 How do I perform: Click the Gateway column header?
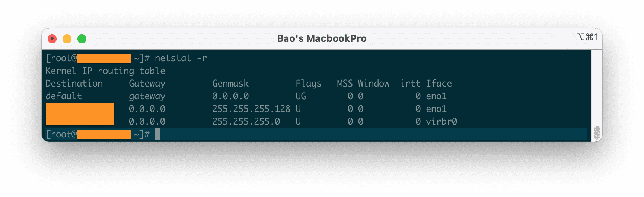click(147, 84)
